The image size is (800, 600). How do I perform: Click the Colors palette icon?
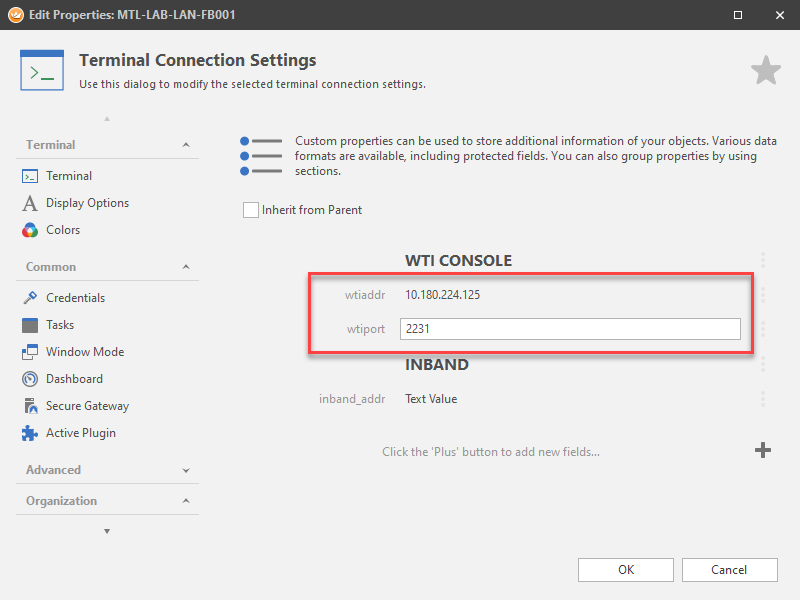(29, 230)
